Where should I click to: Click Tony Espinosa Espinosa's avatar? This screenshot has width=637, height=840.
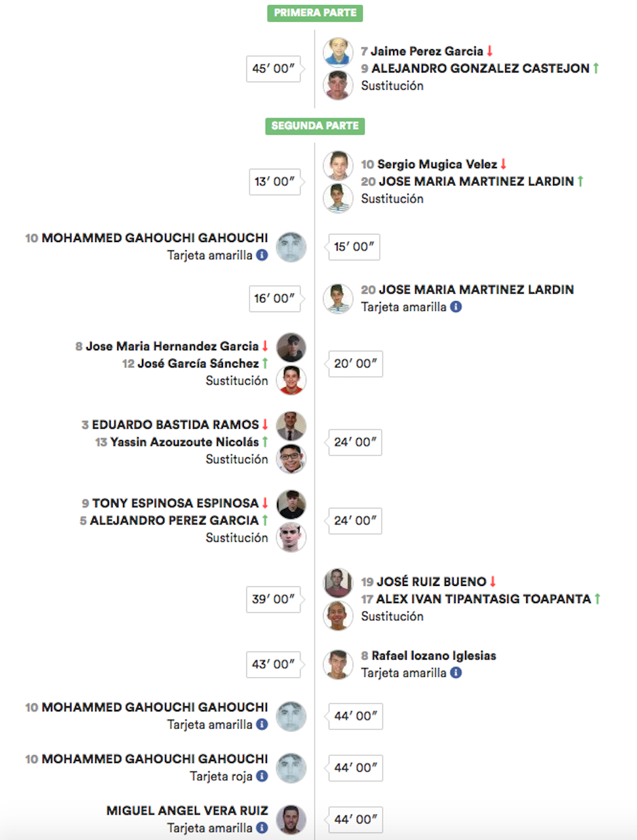(291, 504)
